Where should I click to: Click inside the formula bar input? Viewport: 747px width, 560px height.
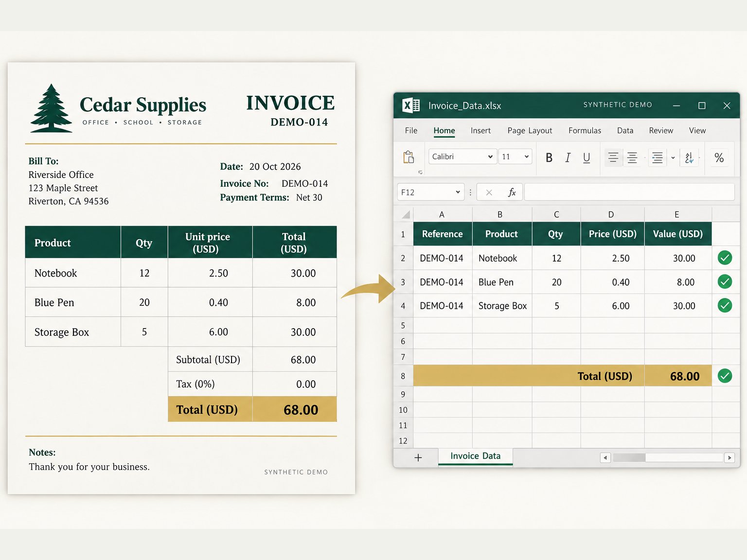pos(629,192)
